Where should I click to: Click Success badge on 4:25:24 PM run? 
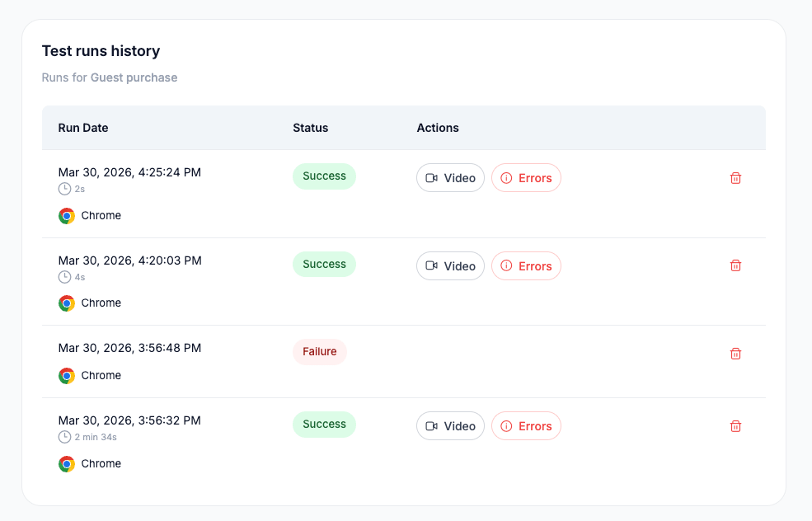pos(324,176)
